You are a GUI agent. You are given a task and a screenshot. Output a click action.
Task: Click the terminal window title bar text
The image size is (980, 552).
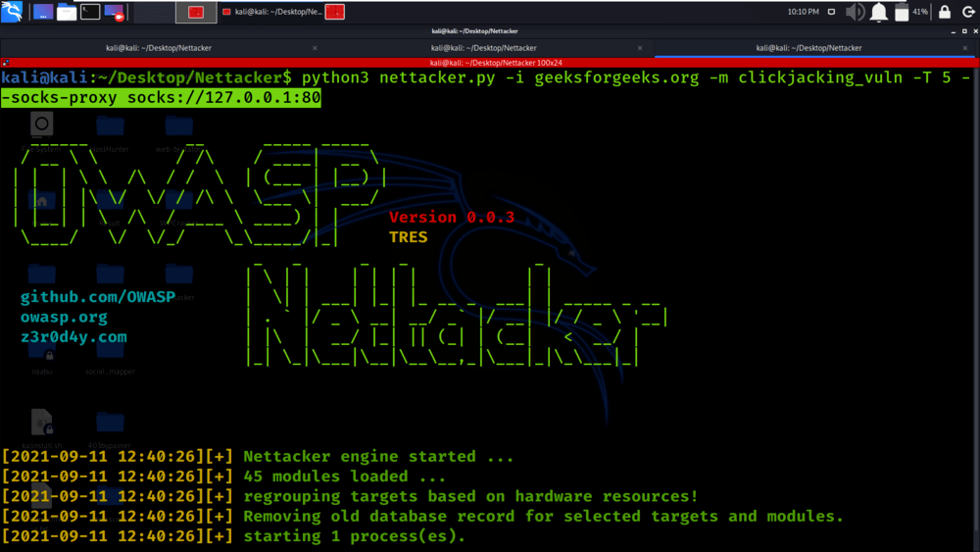pos(474,31)
